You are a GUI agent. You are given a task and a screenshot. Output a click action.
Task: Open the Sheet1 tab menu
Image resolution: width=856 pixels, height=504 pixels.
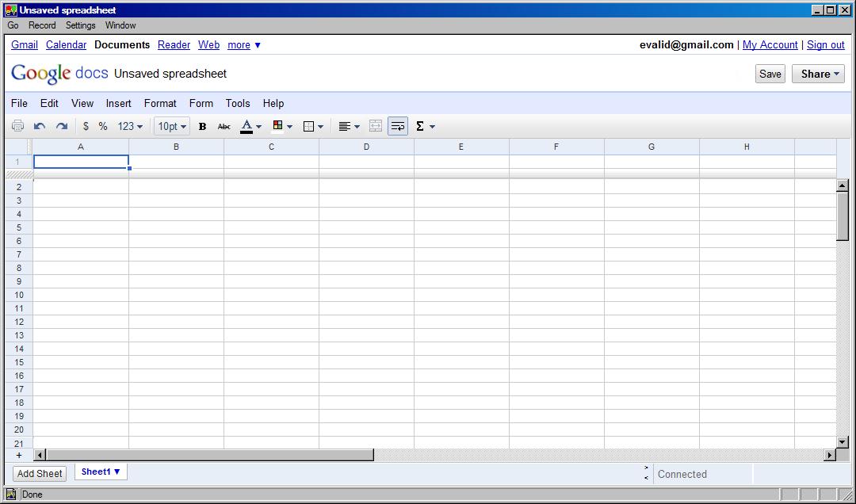pos(101,472)
